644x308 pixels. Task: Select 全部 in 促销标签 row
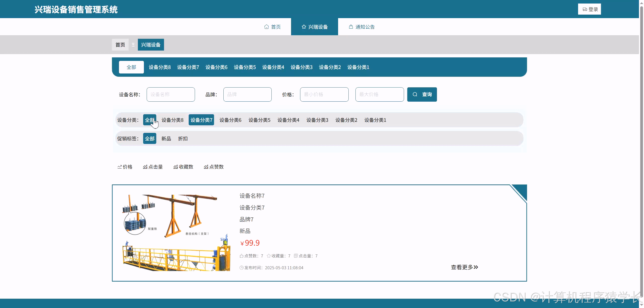[150, 138]
